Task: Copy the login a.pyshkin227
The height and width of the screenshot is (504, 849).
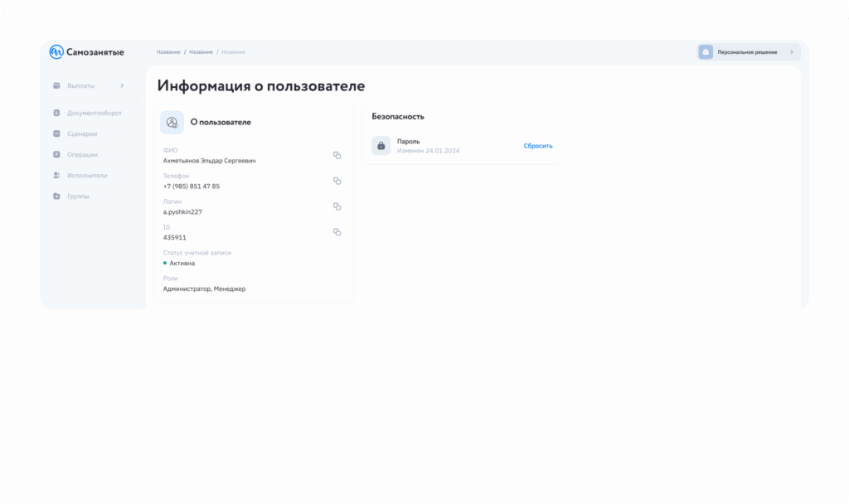Action: (x=337, y=206)
